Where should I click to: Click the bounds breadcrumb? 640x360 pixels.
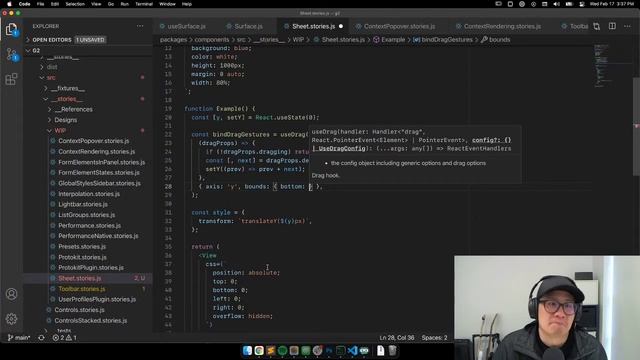click(x=496, y=40)
